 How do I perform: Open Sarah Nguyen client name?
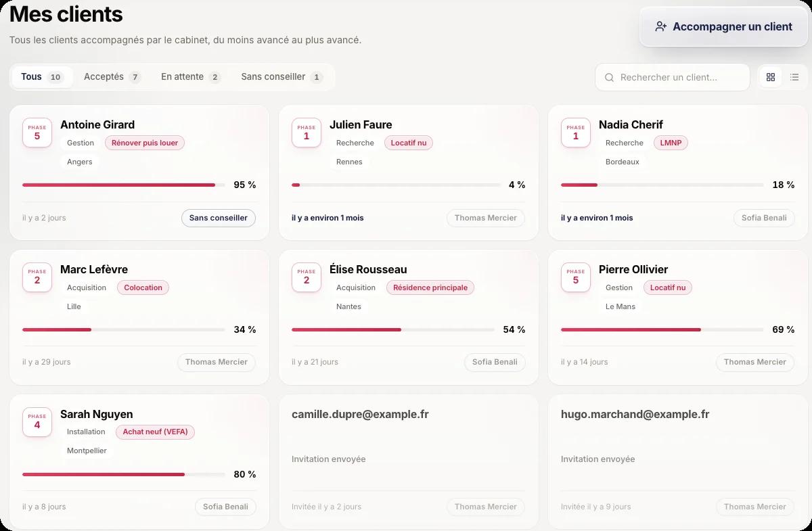coord(97,414)
